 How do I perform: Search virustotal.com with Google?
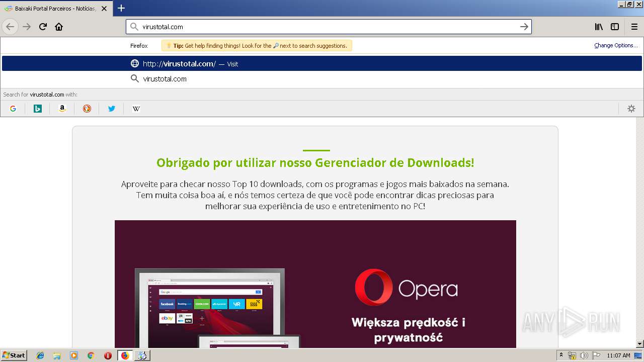[x=13, y=109]
